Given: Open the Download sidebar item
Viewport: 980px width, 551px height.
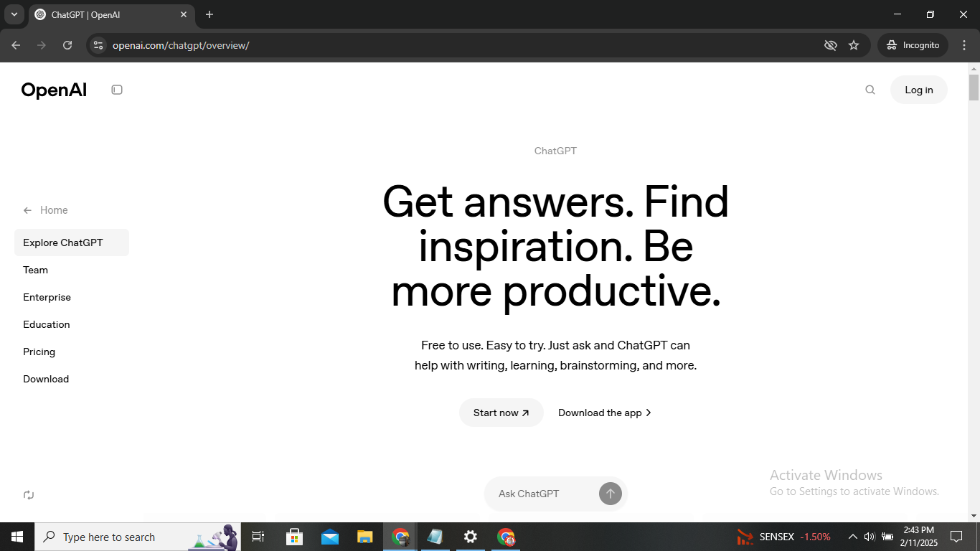Looking at the screenshot, I should [x=46, y=379].
